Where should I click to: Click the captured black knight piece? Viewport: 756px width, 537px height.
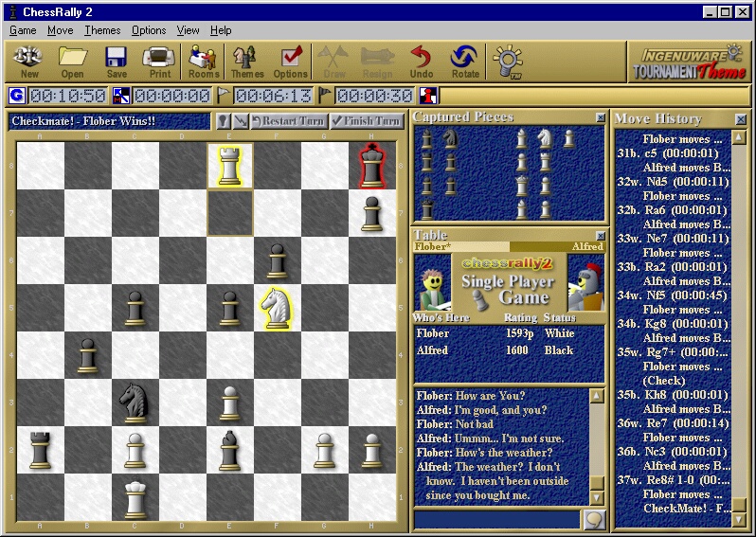point(450,138)
